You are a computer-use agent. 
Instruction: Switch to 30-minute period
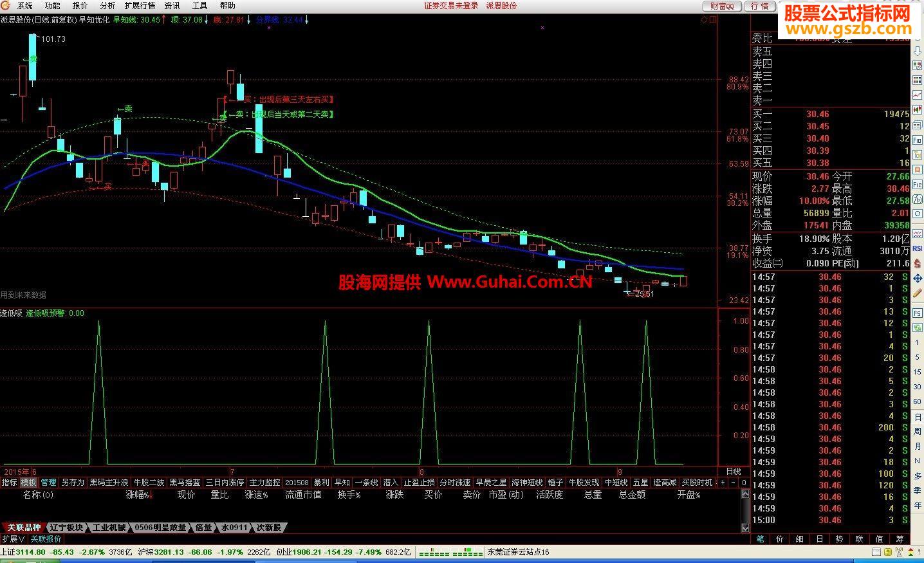click(x=918, y=387)
